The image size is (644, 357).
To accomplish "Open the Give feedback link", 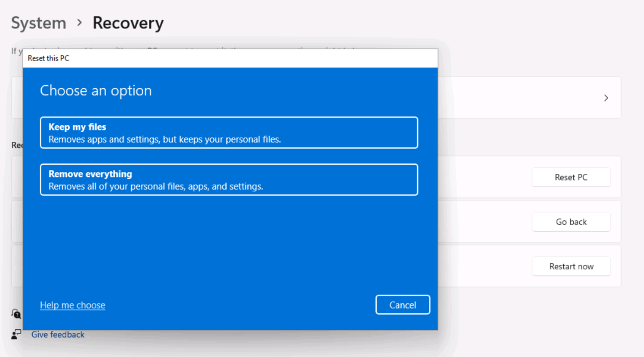I will [58, 335].
